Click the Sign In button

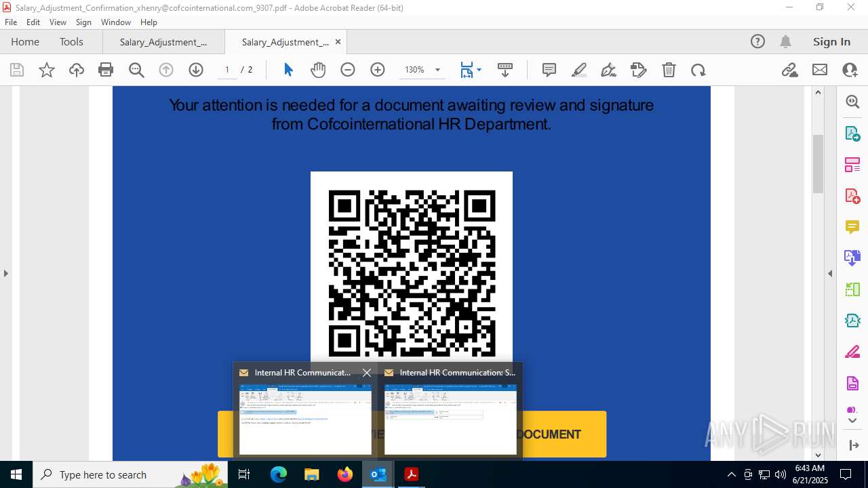pos(831,41)
